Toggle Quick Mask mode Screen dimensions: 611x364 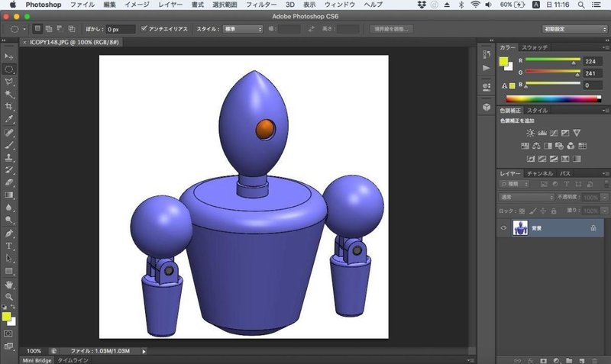tap(8, 333)
